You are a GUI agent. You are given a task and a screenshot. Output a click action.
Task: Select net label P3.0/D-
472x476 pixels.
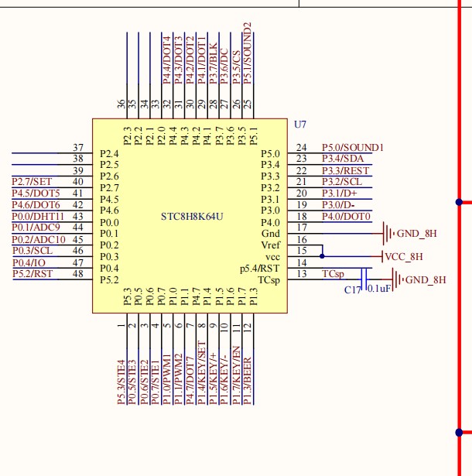click(338, 205)
